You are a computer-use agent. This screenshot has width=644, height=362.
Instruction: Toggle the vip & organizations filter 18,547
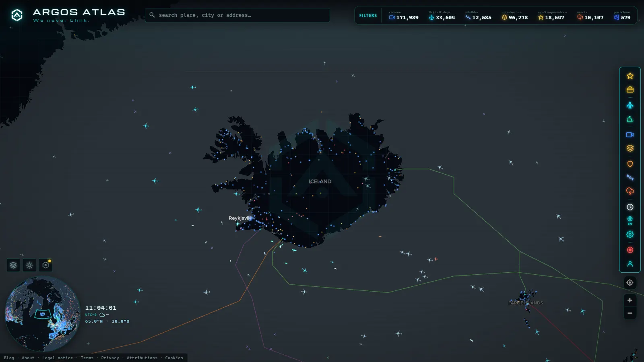pos(552,16)
